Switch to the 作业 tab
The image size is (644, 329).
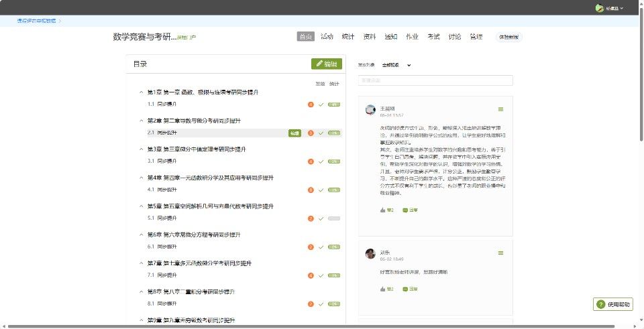pos(412,37)
